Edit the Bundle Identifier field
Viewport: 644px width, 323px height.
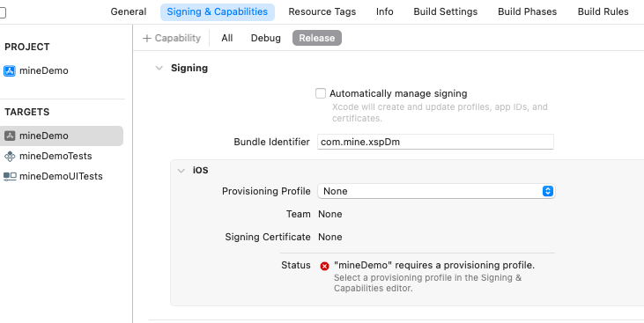click(x=435, y=142)
